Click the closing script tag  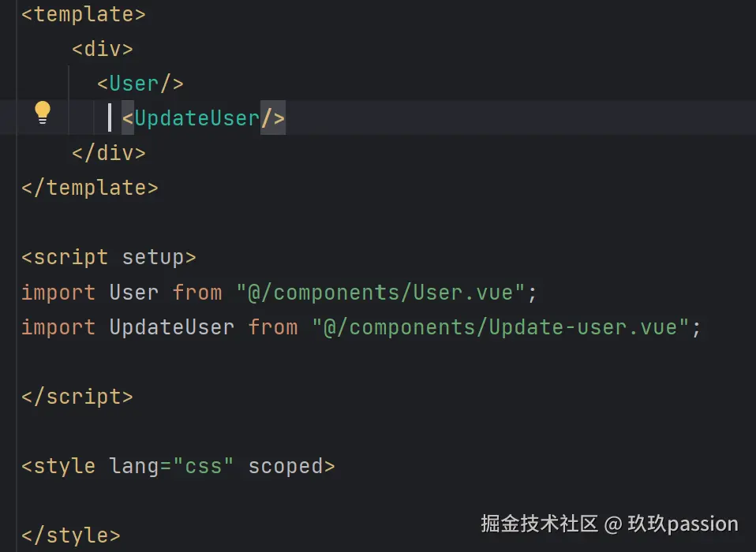[77, 397]
